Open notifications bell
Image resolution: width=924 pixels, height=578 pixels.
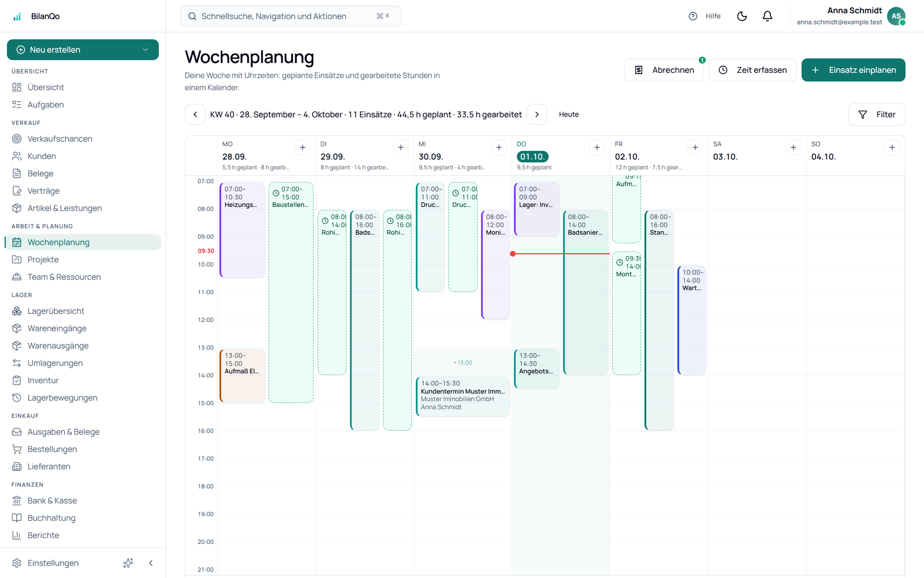(x=767, y=16)
